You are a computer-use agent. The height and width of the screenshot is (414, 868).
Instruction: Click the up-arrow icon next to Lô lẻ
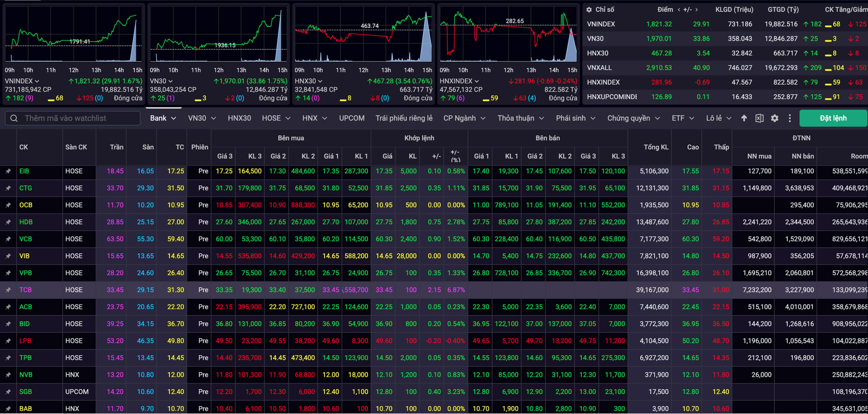[x=744, y=118]
